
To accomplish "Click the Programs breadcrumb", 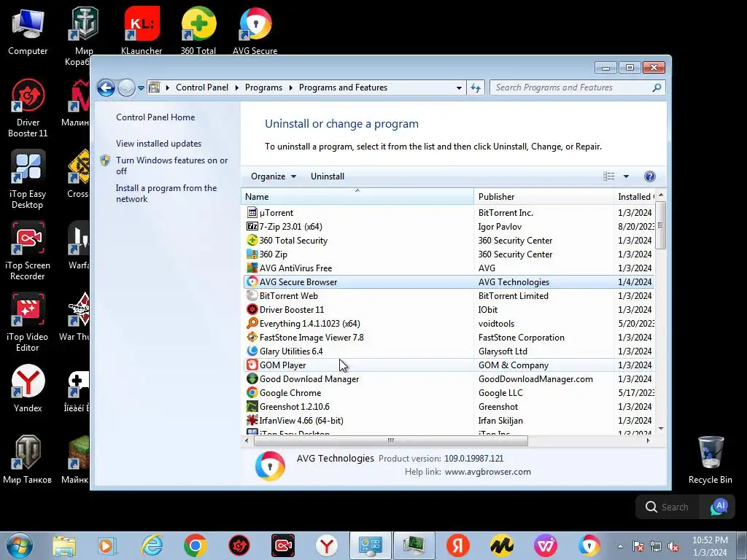I will click(263, 87).
